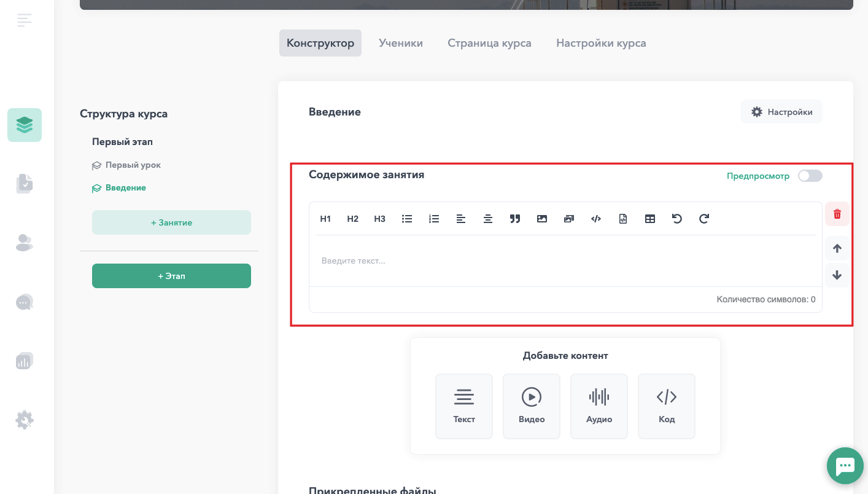This screenshot has width=868, height=494.
Task: Toggle the Предпросмотр preview switch
Action: click(810, 176)
